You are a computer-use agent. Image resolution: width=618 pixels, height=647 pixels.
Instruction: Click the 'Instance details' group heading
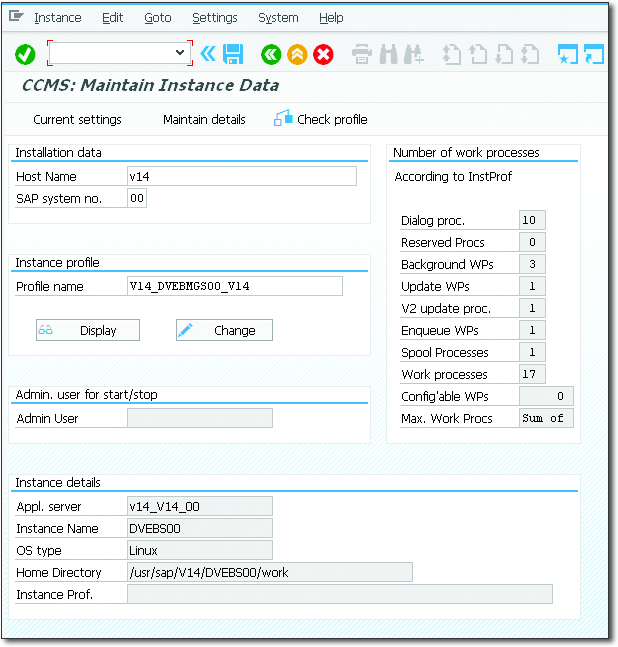58,482
